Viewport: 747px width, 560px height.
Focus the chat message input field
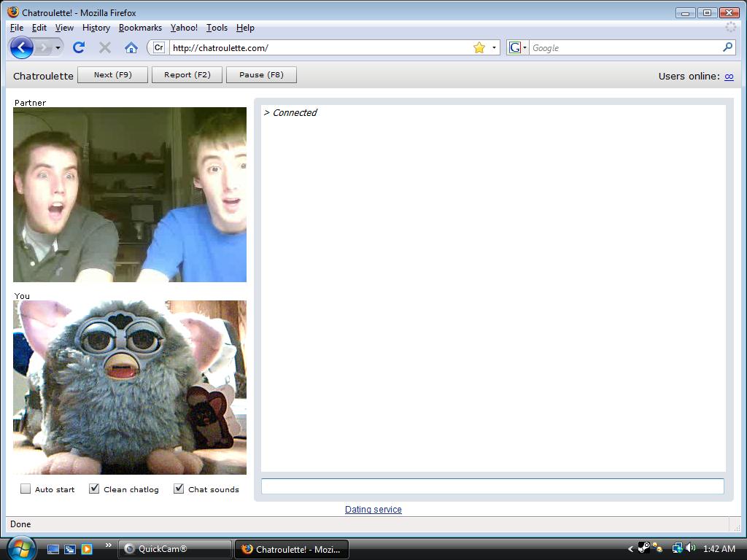click(x=492, y=486)
